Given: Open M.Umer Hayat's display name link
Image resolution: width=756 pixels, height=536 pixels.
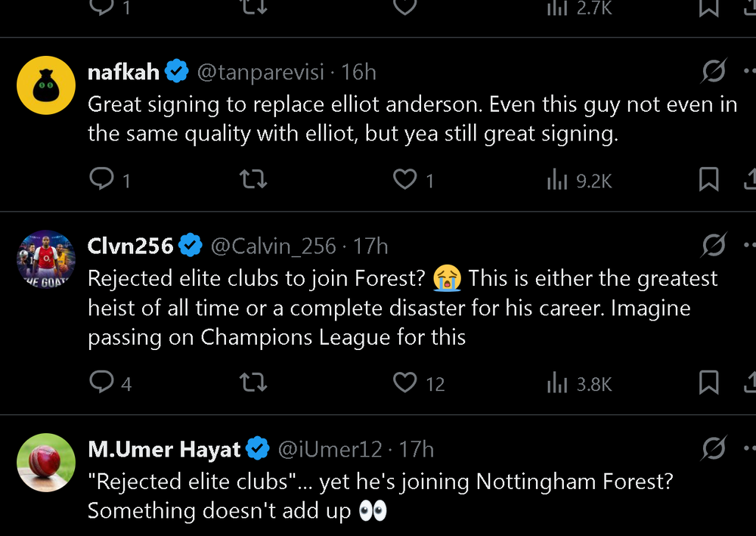Looking at the screenshot, I should click(164, 449).
